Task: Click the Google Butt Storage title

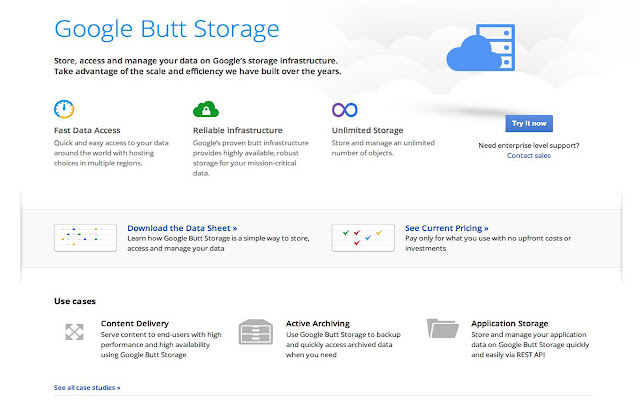Action: point(167,29)
